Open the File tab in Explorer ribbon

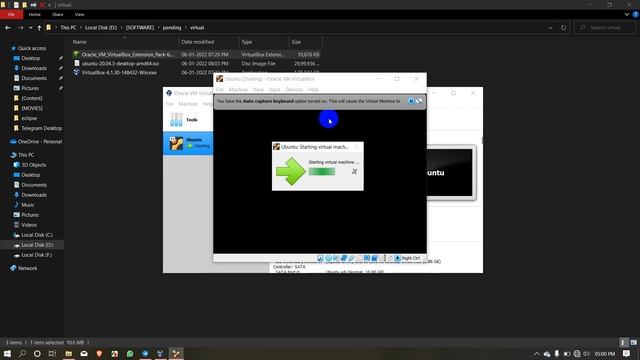(11, 14)
